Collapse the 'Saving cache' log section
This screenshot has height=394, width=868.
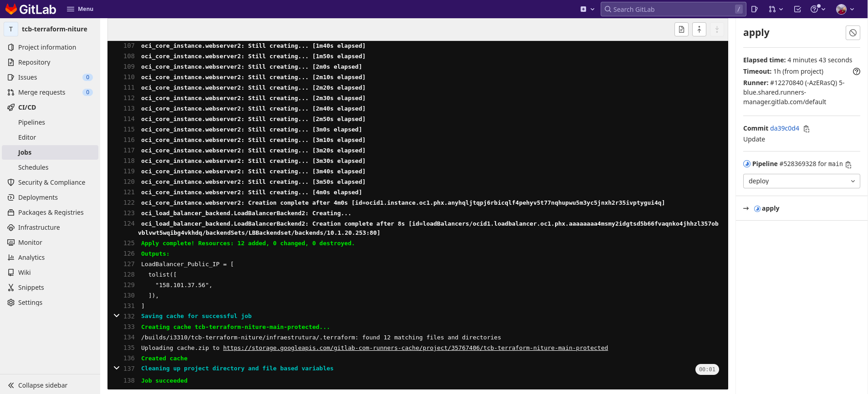click(117, 316)
